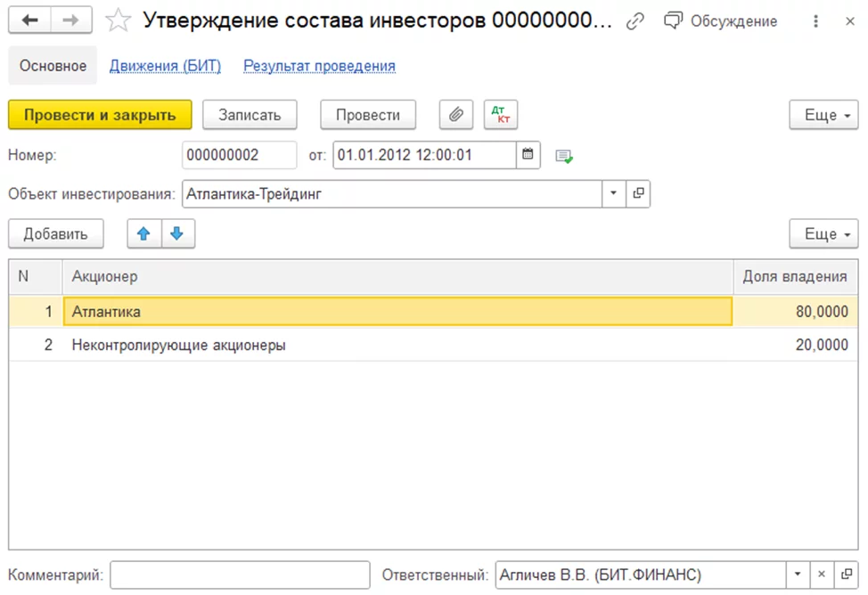Click the document posted status icon
This screenshot has height=595, width=868.
[x=564, y=156]
